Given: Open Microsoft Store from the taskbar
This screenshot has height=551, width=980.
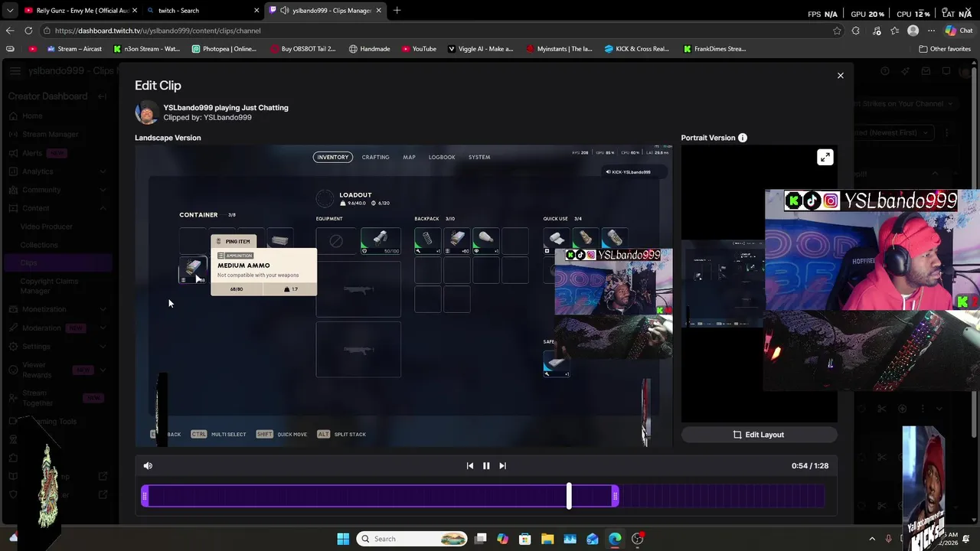Looking at the screenshot, I should pyautogui.click(x=525, y=539).
